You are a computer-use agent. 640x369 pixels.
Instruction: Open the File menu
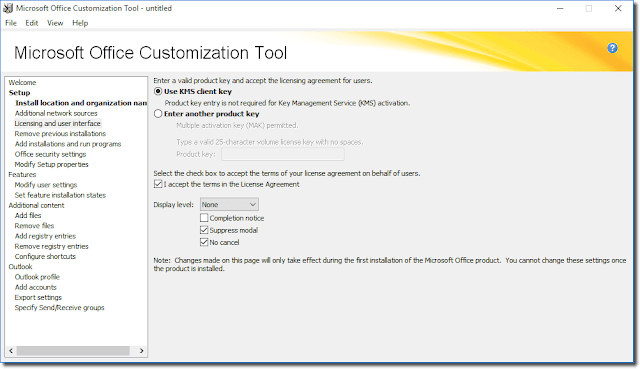[11, 23]
